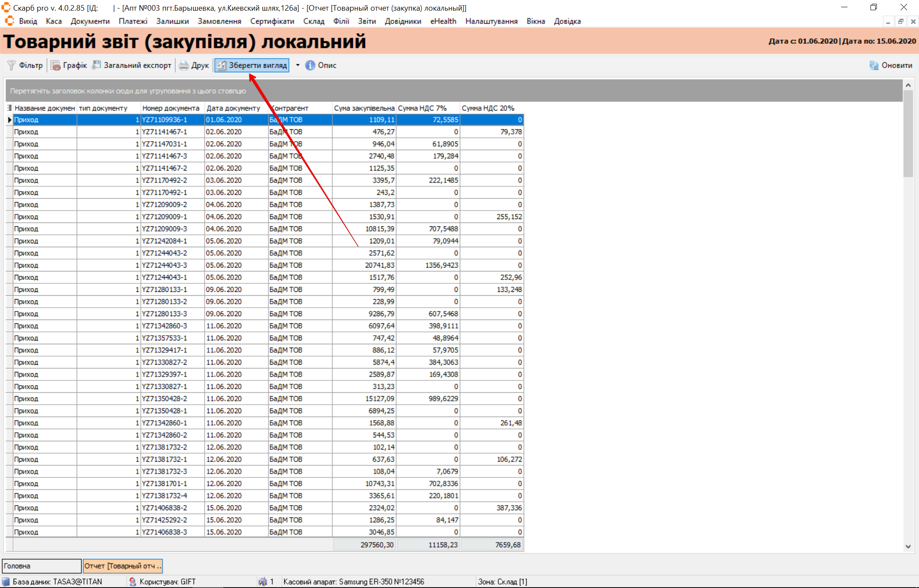Click the Фільтр funnel icon
Screen dimensions: 919x588
coord(11,65)
